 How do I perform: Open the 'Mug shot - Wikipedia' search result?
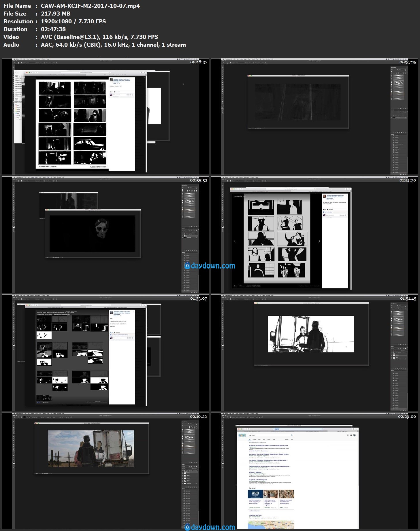pyautogui.click(x=255, y=472)
